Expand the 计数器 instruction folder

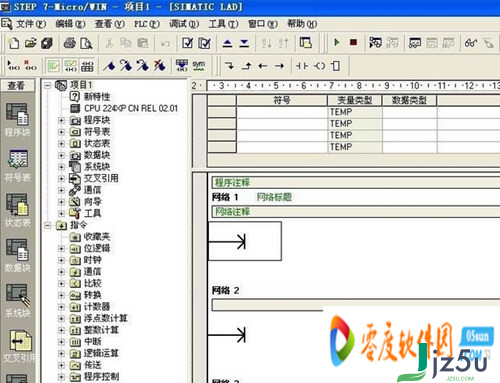(61, 307)
